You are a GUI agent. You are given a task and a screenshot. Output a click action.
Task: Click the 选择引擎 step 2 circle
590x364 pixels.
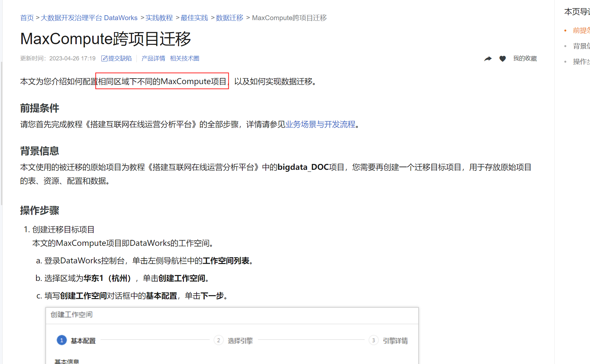pyautogui.click(x=219, y=340)
